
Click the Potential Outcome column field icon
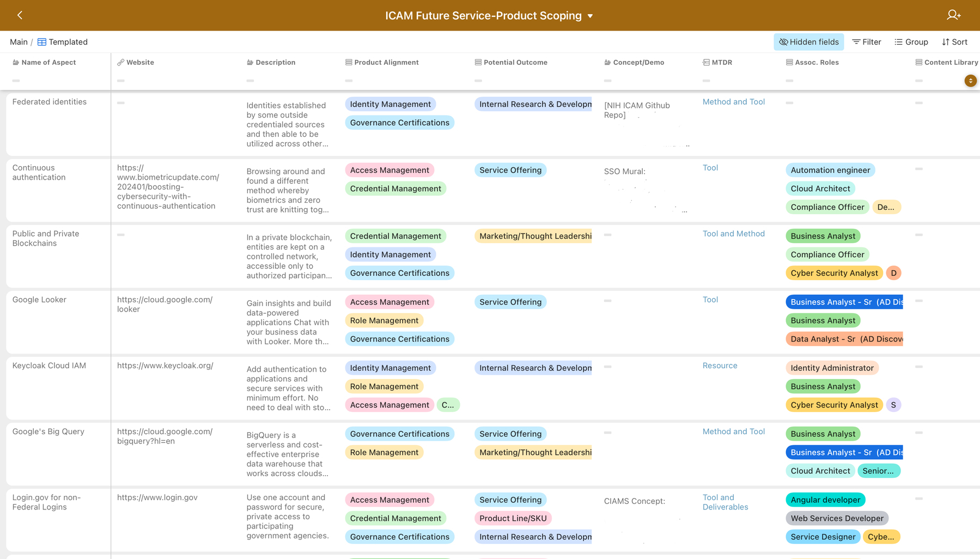(x=478, y=62)
